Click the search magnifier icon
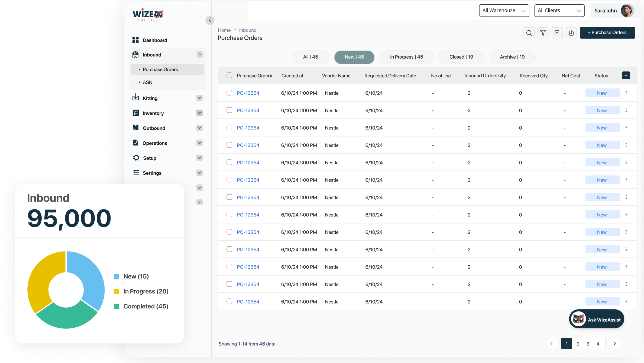The image size is (644, 363). (529, 33)
